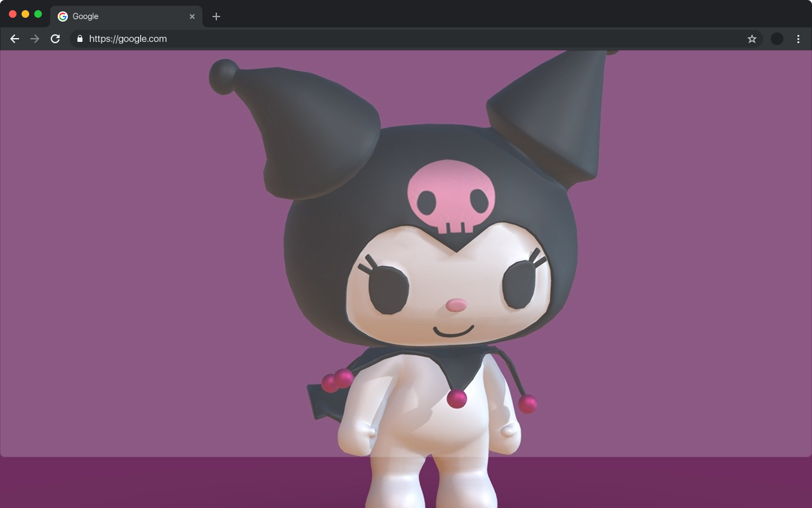
Task: Click the magenta ball at the collar's center point
Action: (x=457, y=399)
